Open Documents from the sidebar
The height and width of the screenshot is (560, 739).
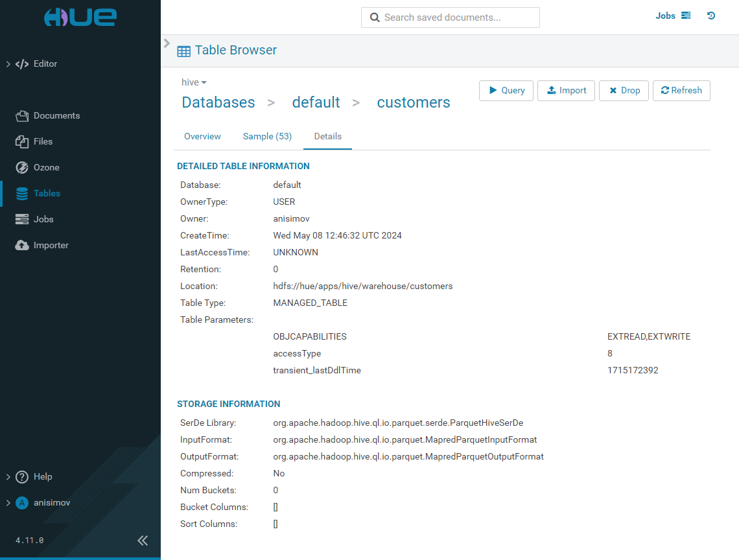click(x=56, y=115)
